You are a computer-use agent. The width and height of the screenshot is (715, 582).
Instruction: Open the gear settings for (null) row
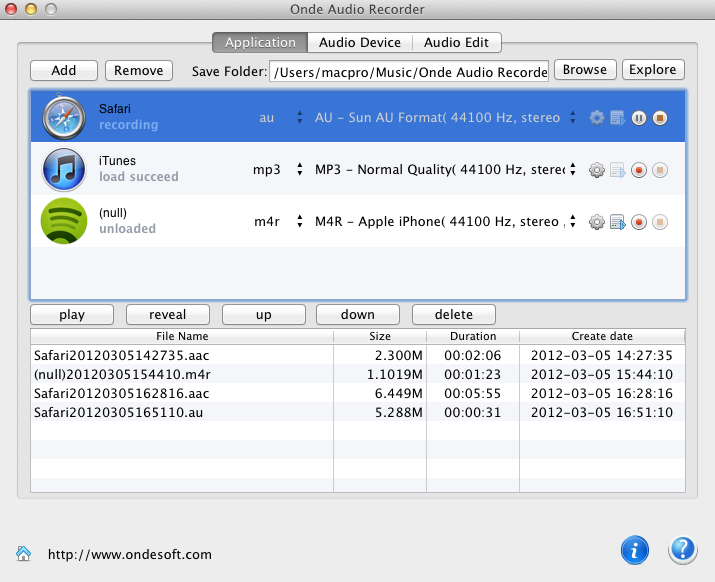coord(596,222)
